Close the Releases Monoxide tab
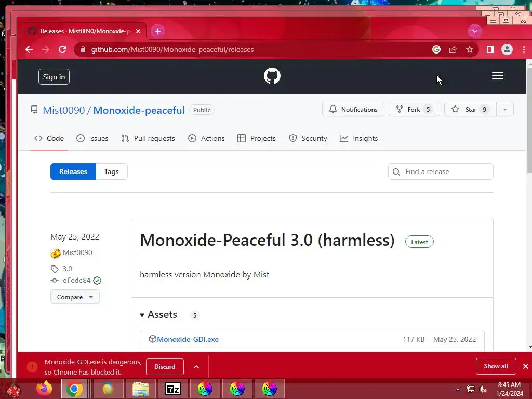This screenshot has height=399, width=532. pyautogui.click(x=138, y=31)
